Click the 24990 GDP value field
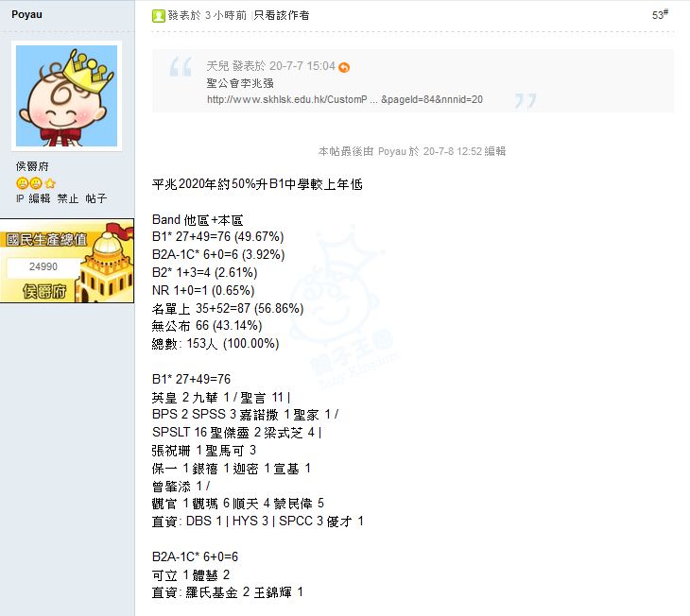Viewport: 690px width, 616px height. tap(43, 266)
